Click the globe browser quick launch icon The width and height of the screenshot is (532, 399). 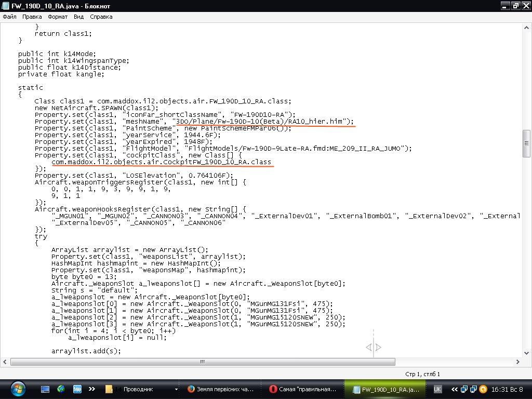point(61,389)
